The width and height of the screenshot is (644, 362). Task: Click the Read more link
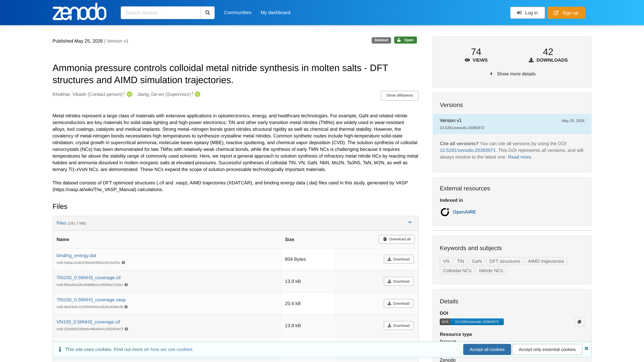[520, 157]
